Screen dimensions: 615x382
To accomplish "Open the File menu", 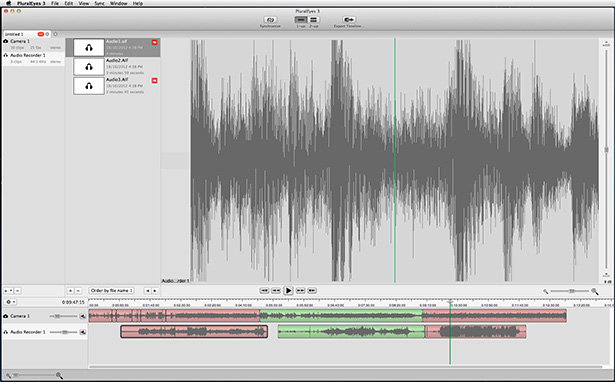I will [x=55, y=3].
